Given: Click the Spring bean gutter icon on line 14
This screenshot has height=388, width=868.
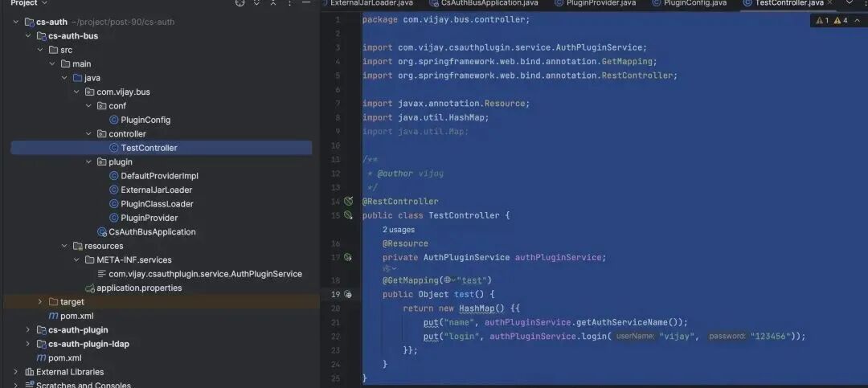Looking at the screenshot, I should click(348, 201).
